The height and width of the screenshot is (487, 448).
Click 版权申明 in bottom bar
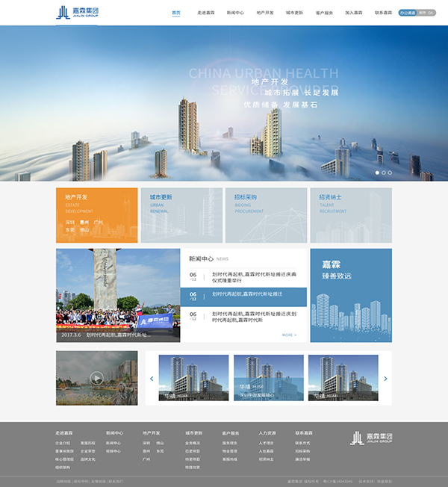(x=81, y=482)
